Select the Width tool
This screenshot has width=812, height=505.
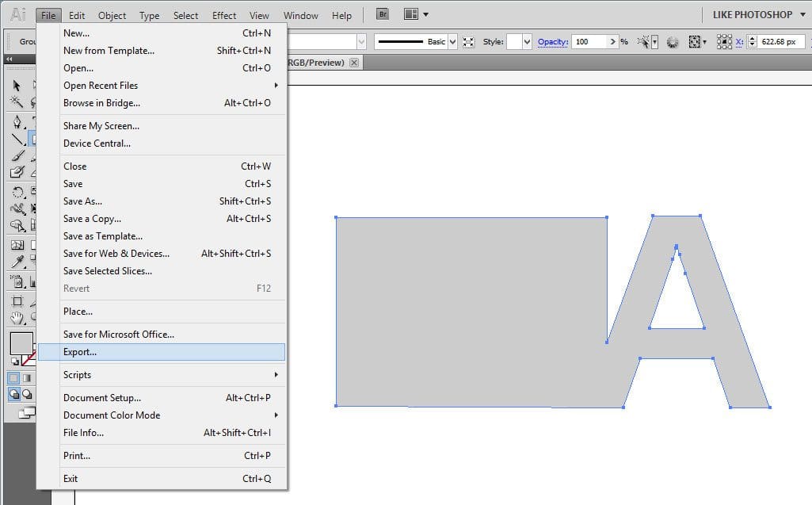pos(17,209)
